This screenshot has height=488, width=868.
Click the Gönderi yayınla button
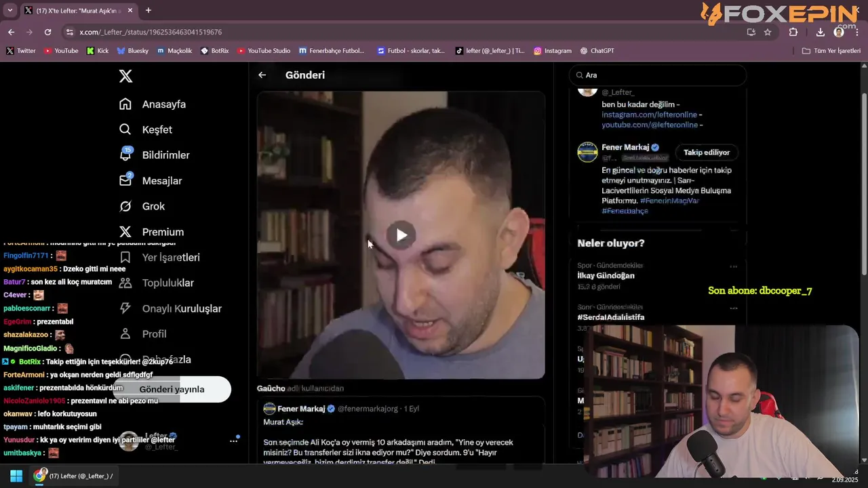click(x=172, y=389)
